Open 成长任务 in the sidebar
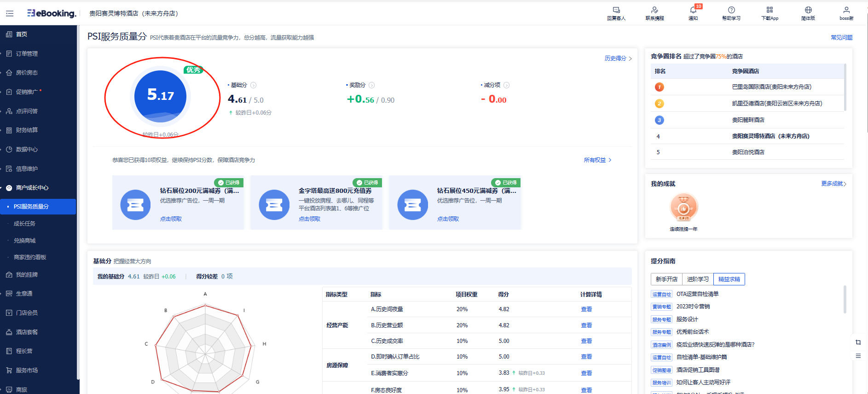This screenshot has width=868, height=394. tap(24, 224)
